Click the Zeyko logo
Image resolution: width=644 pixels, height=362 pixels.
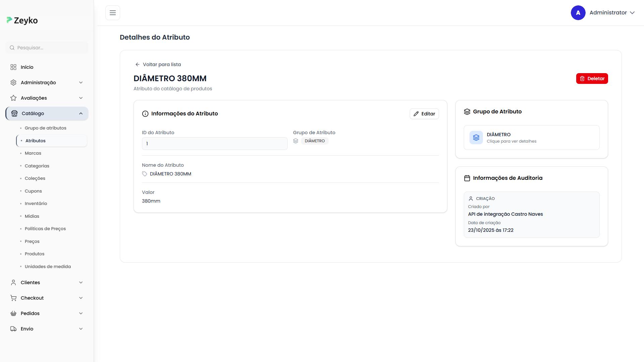click(x=22, y=20)
